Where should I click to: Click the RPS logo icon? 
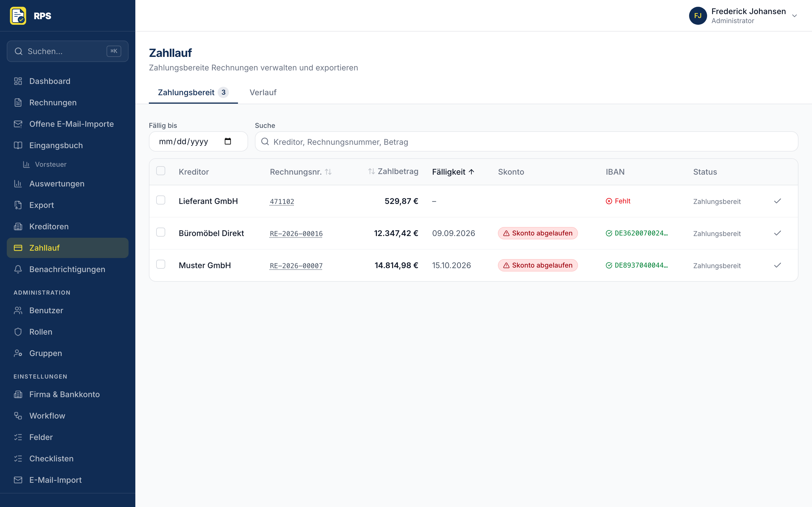[18, 16]
